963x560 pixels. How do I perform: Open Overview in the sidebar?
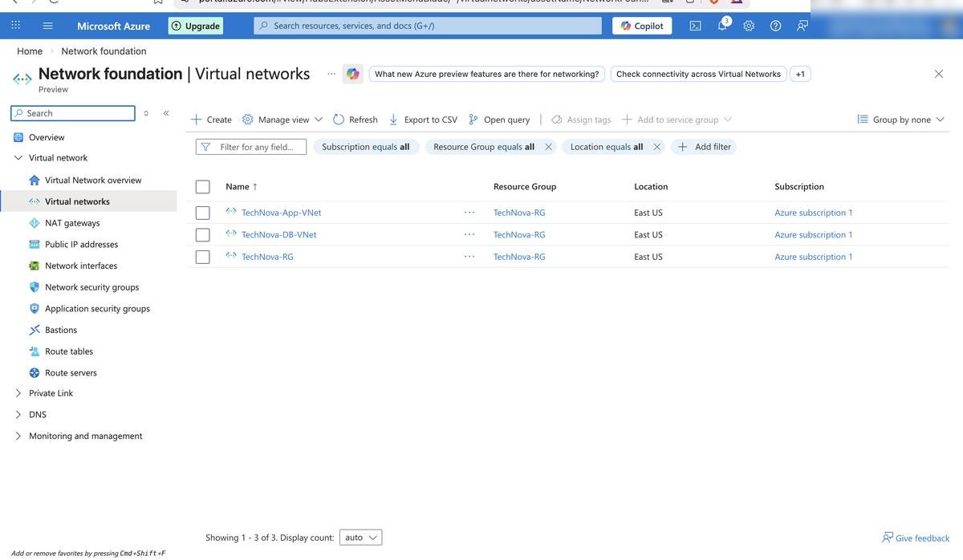click(47, 137)
